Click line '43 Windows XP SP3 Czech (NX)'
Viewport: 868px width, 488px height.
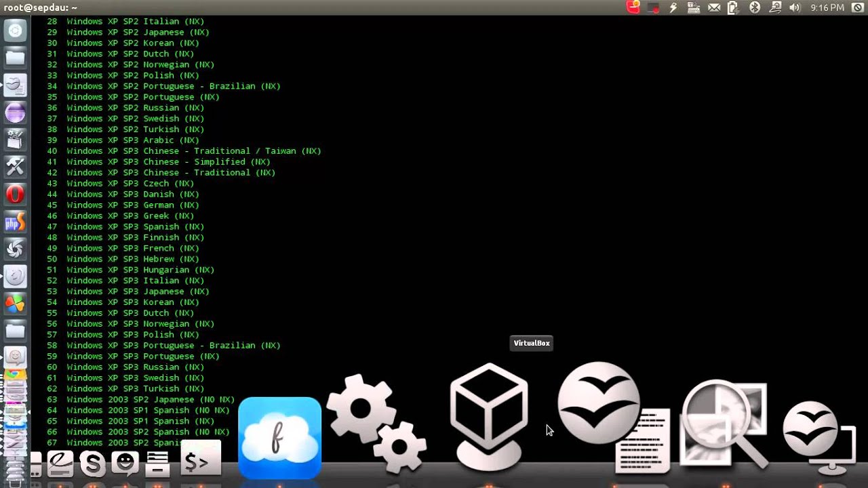point(121,184)
